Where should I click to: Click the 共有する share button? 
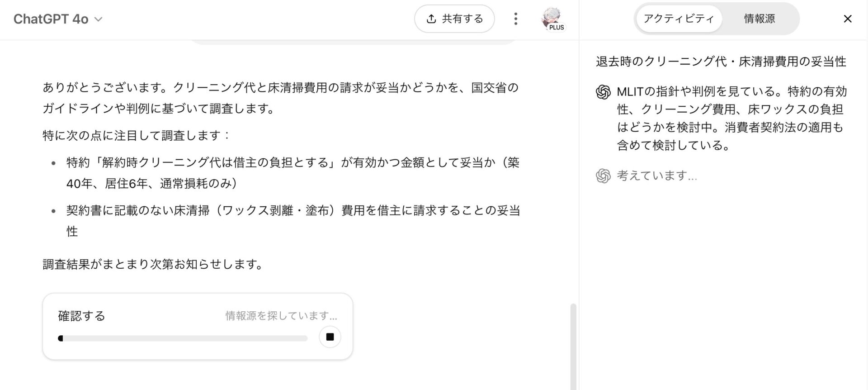(454, 19)
